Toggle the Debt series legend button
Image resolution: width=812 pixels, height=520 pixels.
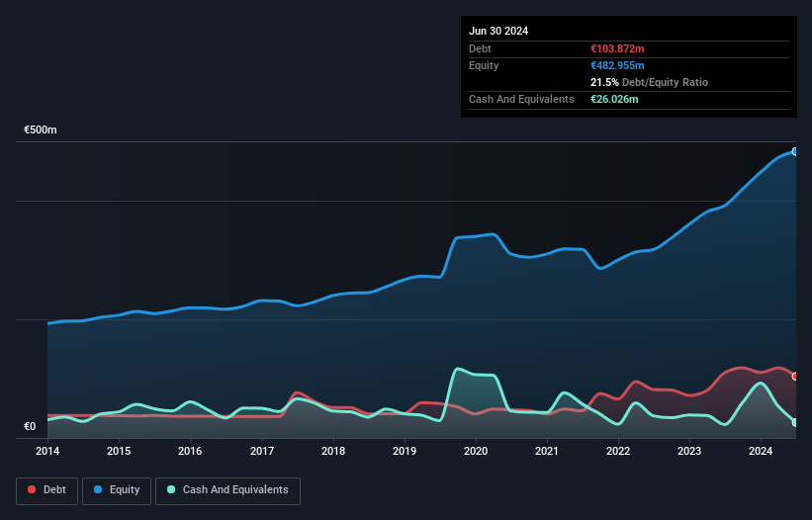click(x=47, y=490)
